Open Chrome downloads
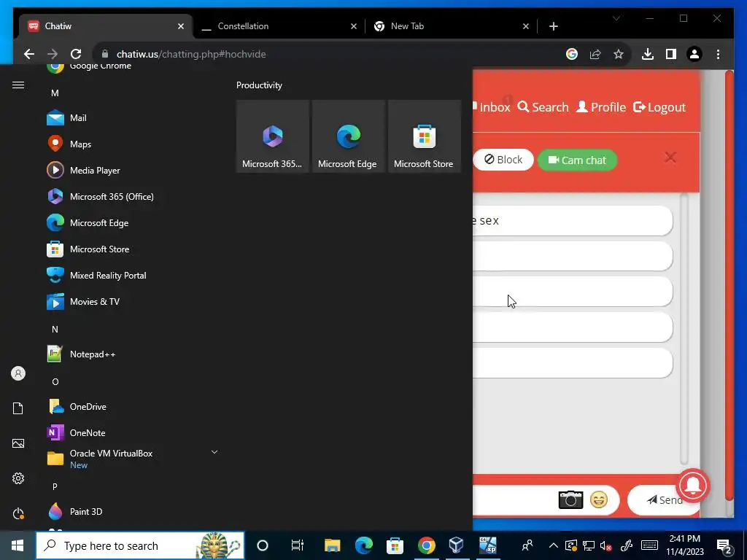Viewport: 747px width, 560px height. 648,54
